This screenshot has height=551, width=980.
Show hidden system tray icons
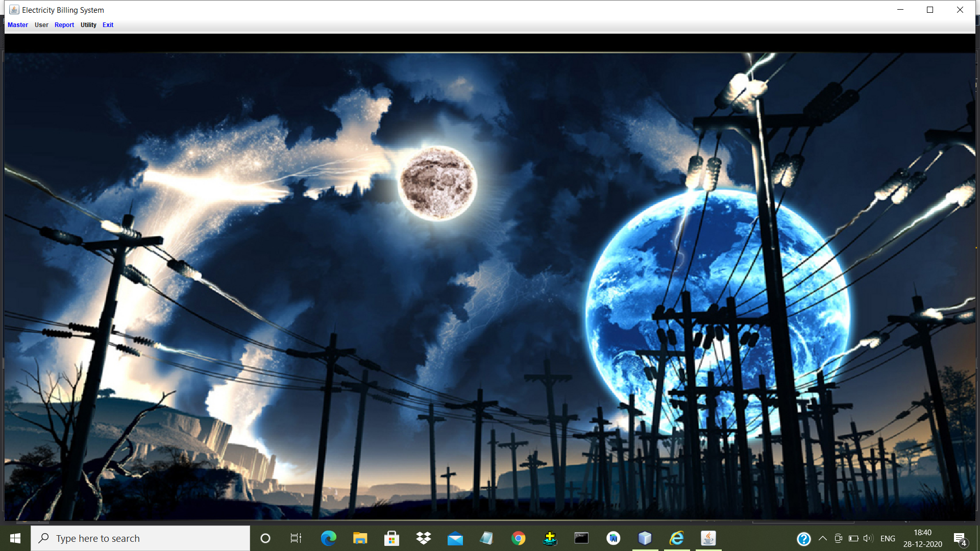(x=822, y=538)
